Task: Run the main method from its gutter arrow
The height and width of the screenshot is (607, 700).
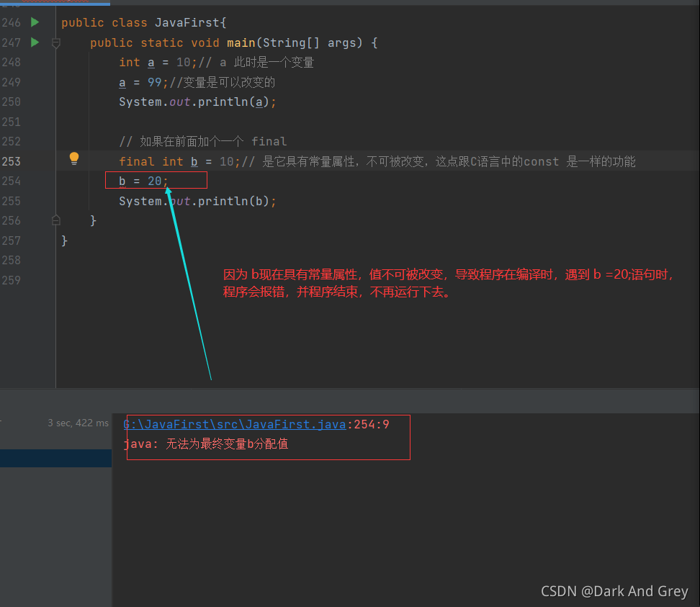Action: tap(35, 42)
